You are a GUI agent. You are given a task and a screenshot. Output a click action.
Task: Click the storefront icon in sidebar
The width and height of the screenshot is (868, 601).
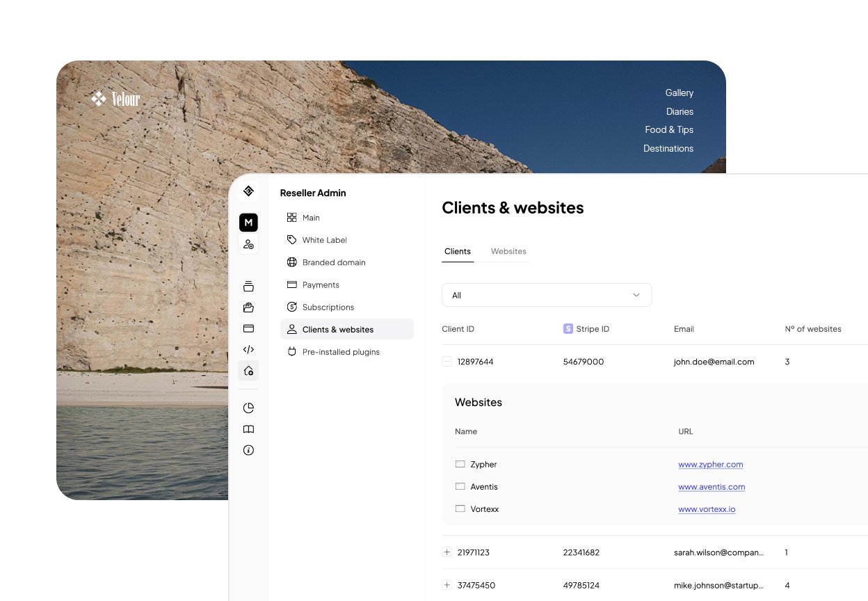pos(248,307)
